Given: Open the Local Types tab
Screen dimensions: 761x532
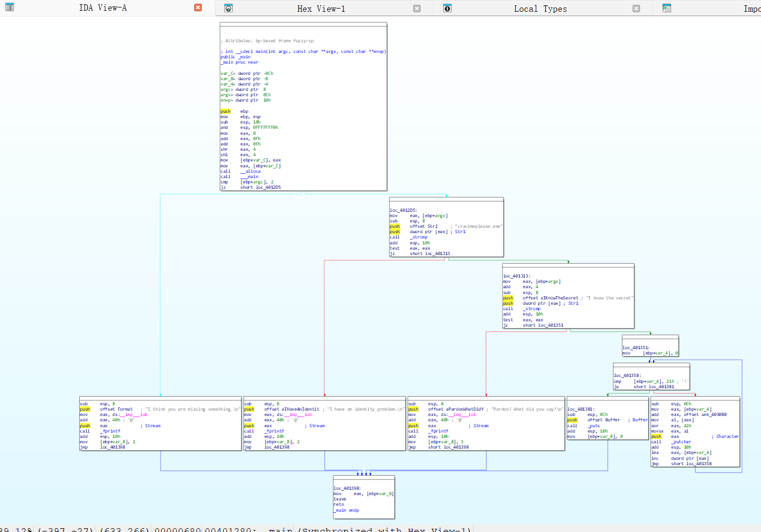Looking at the screenshot, I should [x=541, y=9].
